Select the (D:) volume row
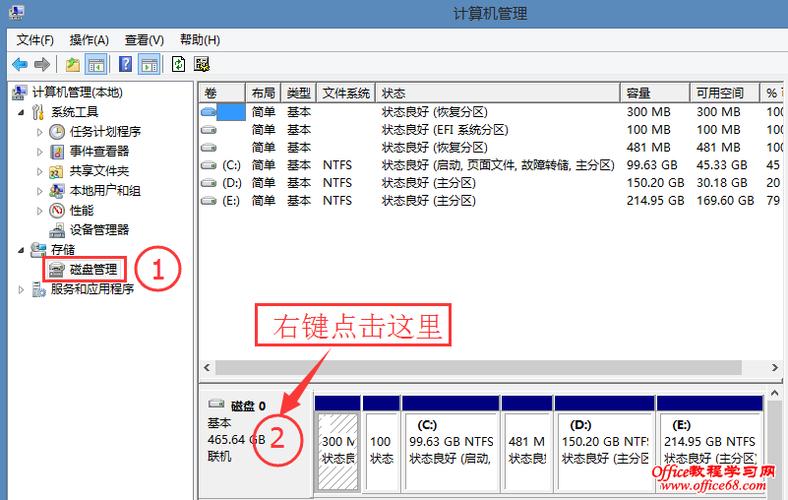This screenshot has width=788, height=500. [490, 183]
